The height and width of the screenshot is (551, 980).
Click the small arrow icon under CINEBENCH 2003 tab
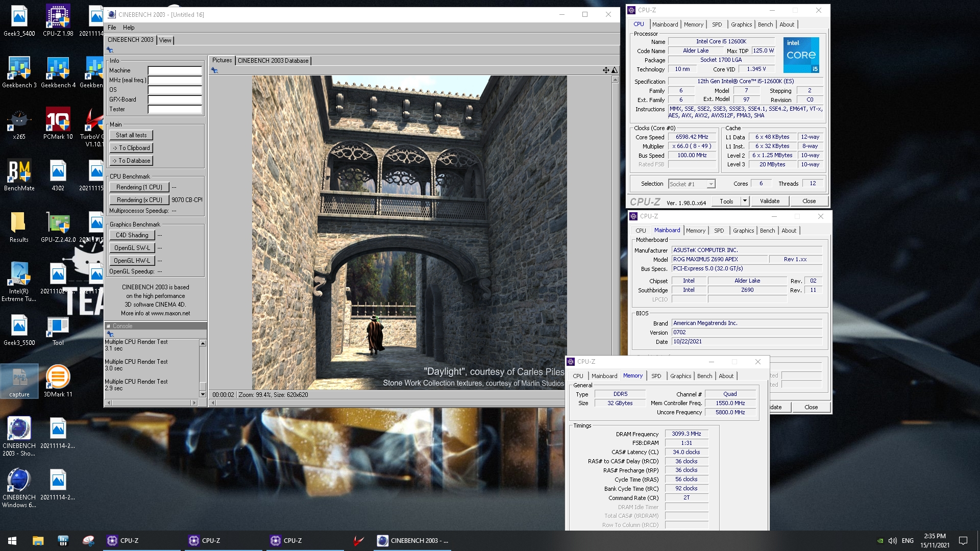(x=110, y=49)
